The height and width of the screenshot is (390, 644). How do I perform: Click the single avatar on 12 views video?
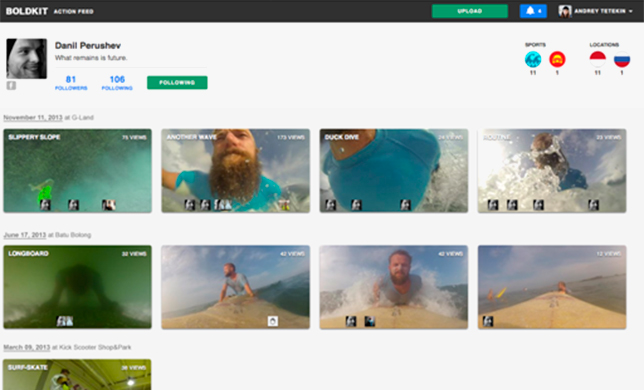(x=488, y=321)
